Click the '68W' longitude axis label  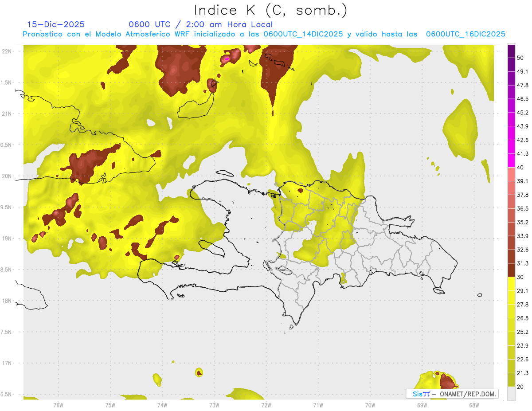(x=473, y=405)
